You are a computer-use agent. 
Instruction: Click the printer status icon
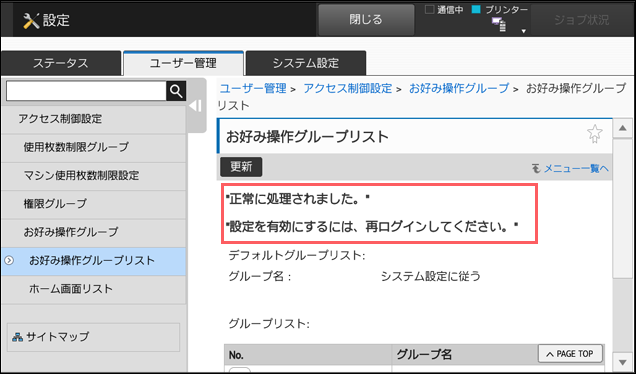(x=499, y=24)
